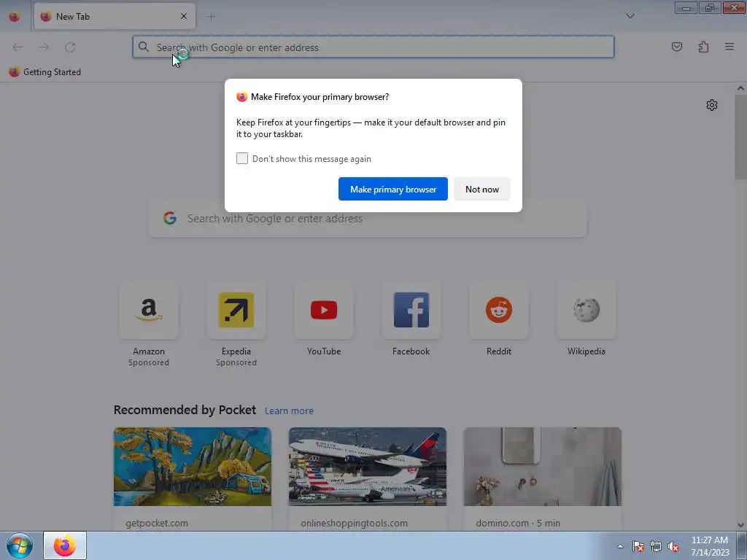
Task: Click the domino.com · 5 min text
Action: pos(518,523)
